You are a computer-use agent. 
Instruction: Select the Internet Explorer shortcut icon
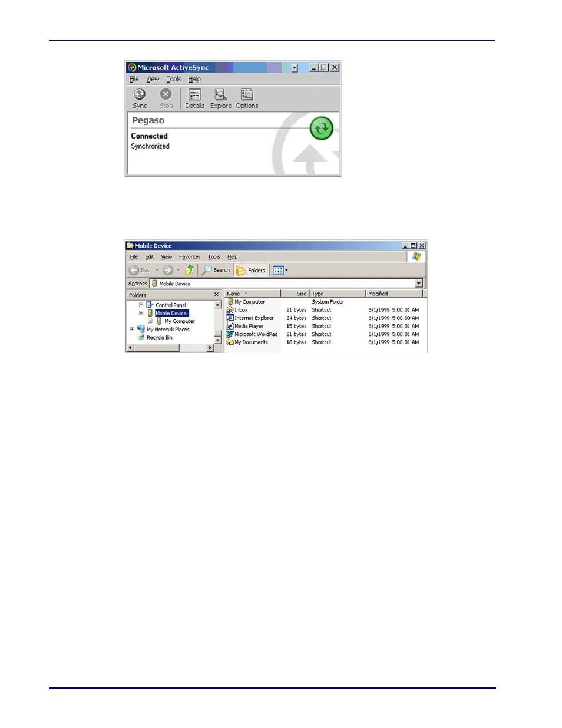coord(230,318)
